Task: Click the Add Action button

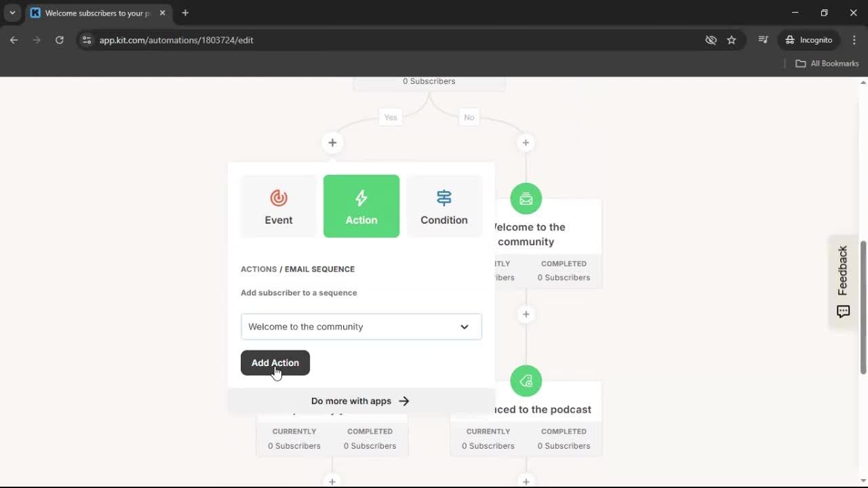Action: click(275, 363)
